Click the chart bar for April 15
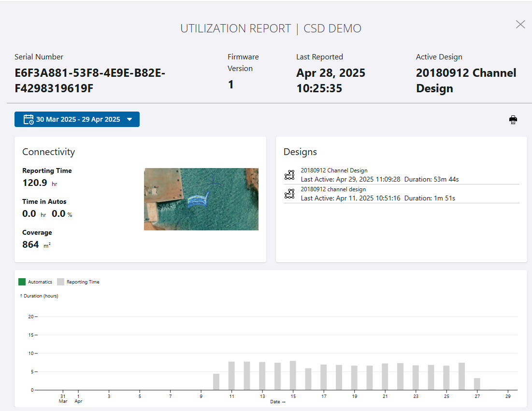Image resolution: width=532 pixels, height=411 pixels. coord(293,375)
